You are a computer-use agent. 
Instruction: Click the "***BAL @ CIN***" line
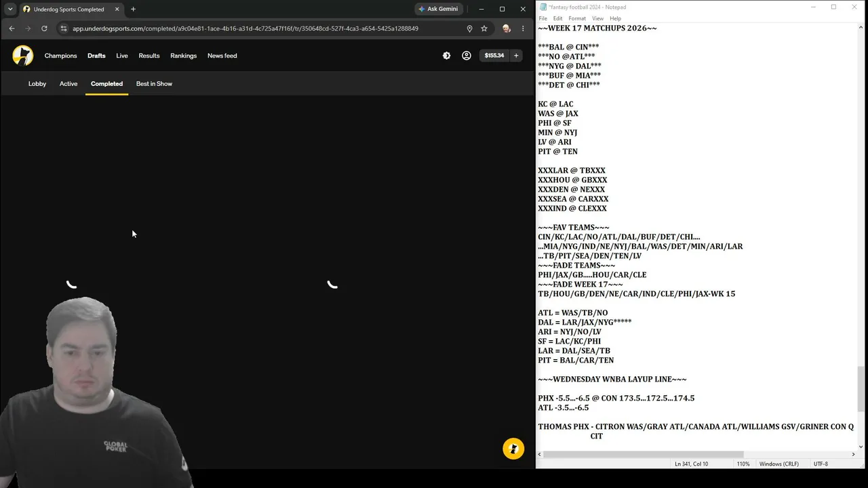coord(568,47)
